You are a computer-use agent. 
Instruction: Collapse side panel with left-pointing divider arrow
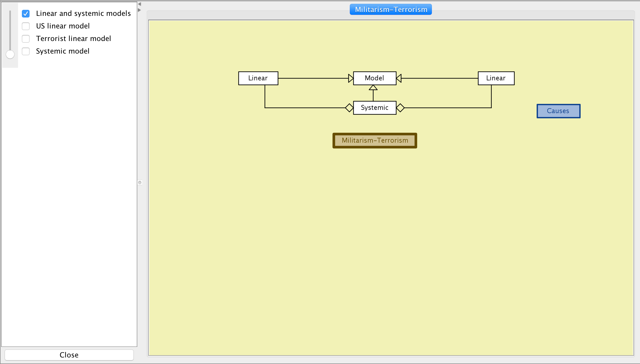tap(139, 4)
